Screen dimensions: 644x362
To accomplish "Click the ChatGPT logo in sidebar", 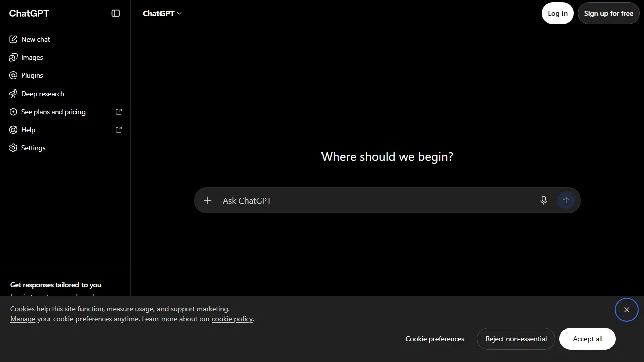I will (x=29, y=13).
